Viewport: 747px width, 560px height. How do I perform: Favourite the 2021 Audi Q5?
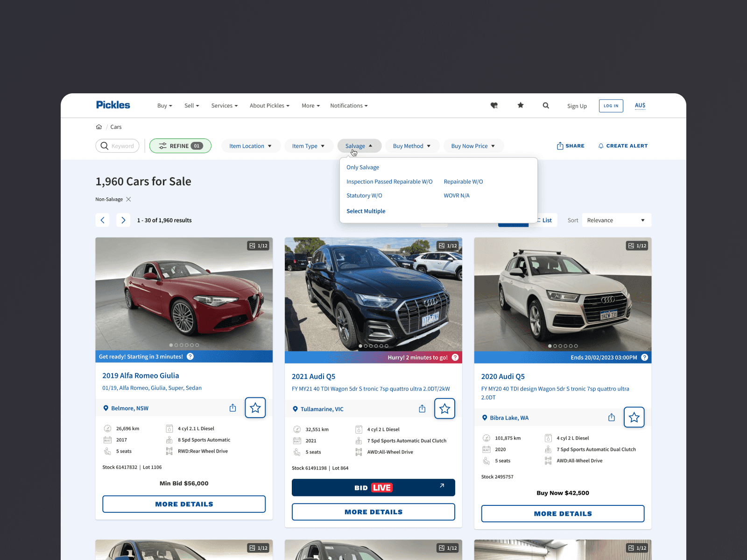click(x=445, y=409)
